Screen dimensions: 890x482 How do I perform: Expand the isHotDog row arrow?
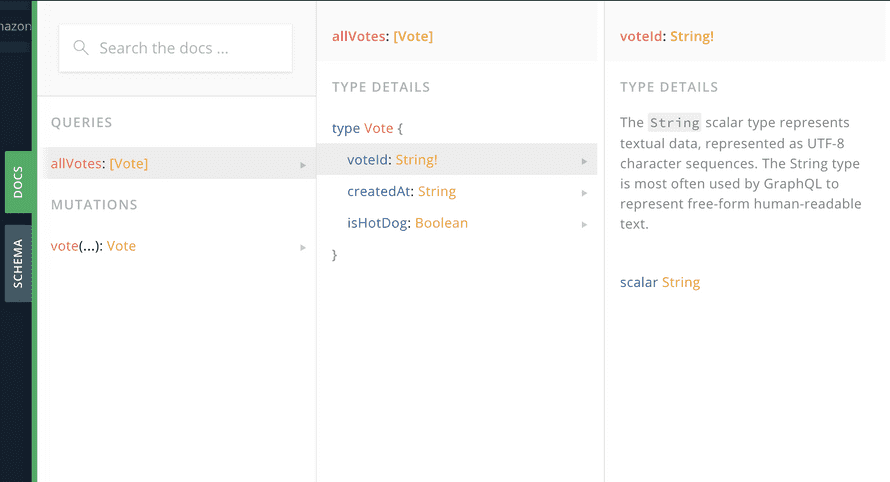[x=584, y=224]
